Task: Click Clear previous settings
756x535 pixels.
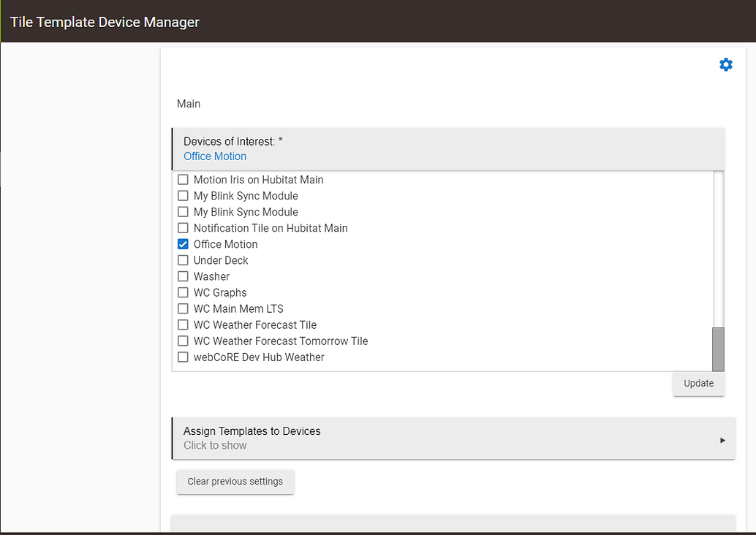Action: tap(235, 482)
